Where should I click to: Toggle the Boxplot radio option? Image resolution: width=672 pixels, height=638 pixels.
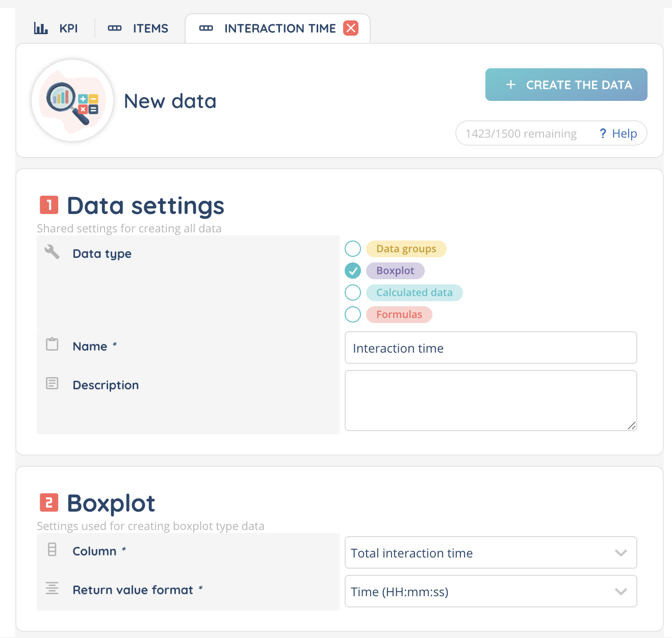(353, 271)
